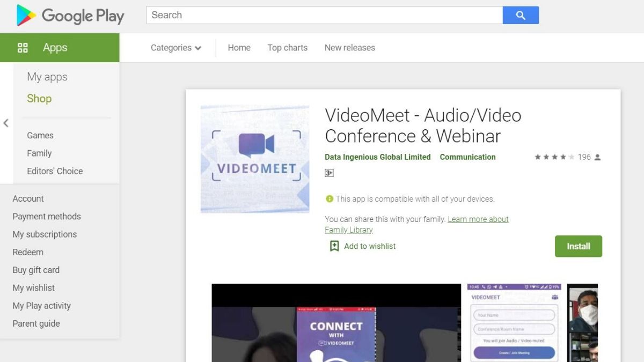The image size is (644, 362).
Task: Click the VideoMeet app icon image
Action: [x=255, y=159]
